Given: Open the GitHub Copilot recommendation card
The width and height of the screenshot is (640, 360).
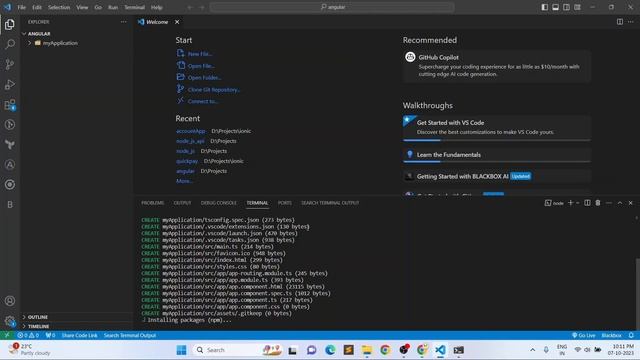Looking at the screenshot, I should [x=497, y=66].
